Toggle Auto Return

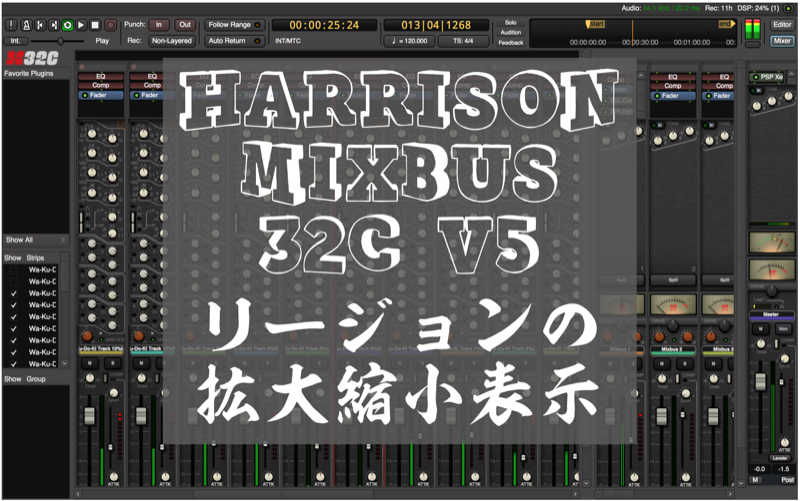pyautogui.click(x=235, y=41)
